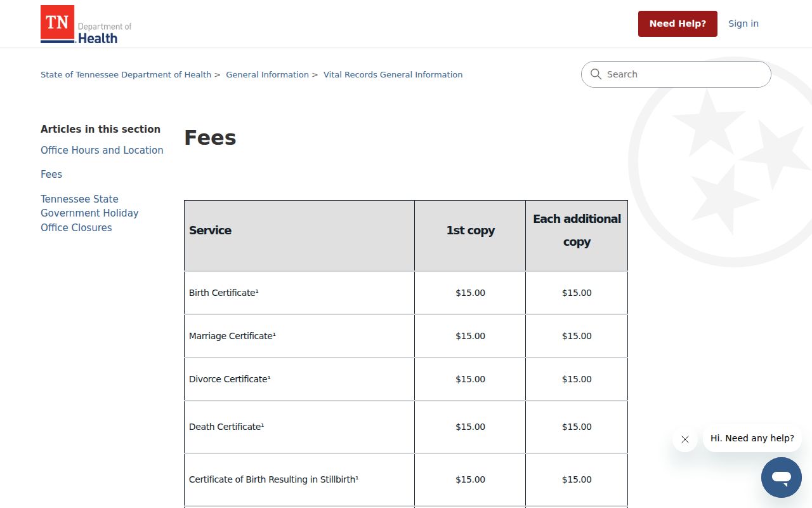Click the Need Help? button
This screenshot has height=508, width=812.
[678, 23]
